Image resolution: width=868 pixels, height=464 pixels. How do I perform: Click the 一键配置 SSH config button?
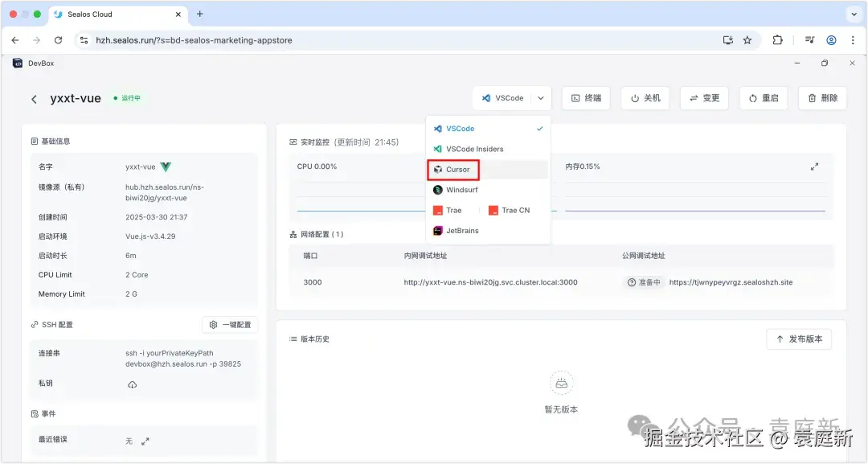pos(230,325)
